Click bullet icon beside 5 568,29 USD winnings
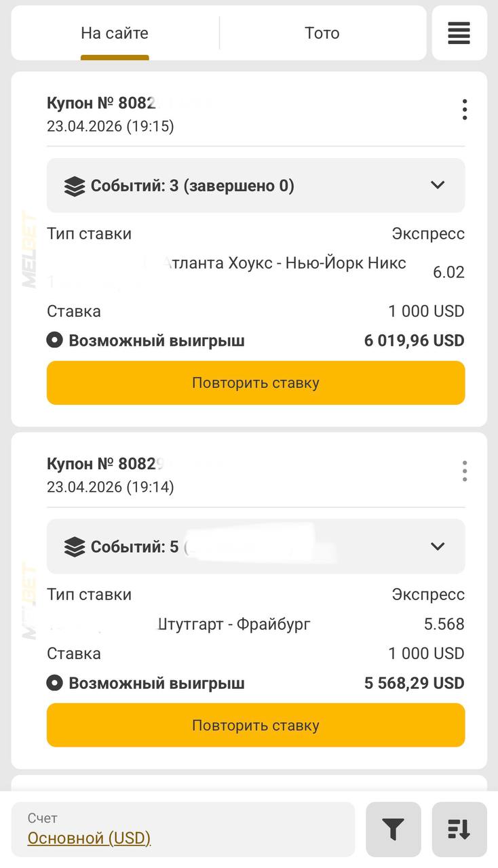Screen dimensions: 498x868 click(55, 683)
